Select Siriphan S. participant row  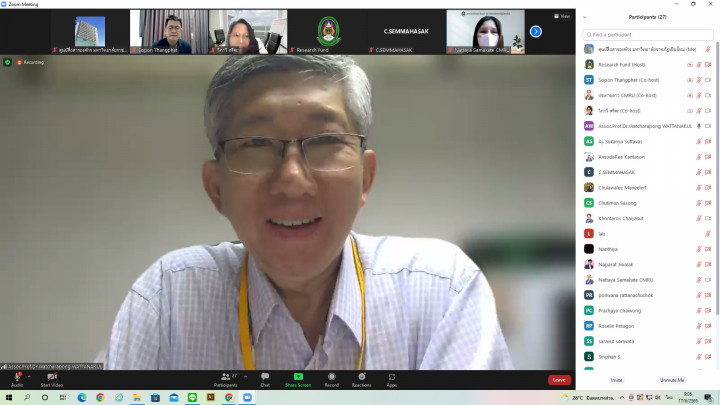(x=648, y=357)
